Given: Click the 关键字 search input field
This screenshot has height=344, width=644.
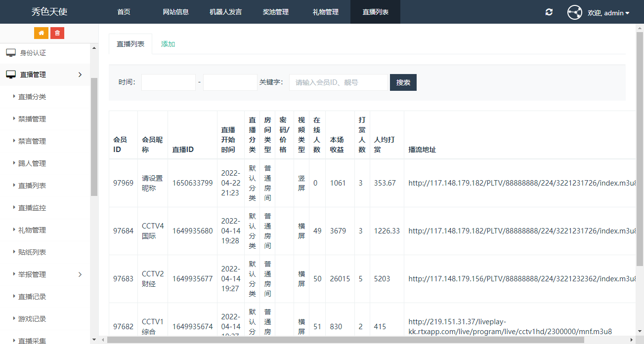Looking at the screenshot, I should [x=339, y=82].
